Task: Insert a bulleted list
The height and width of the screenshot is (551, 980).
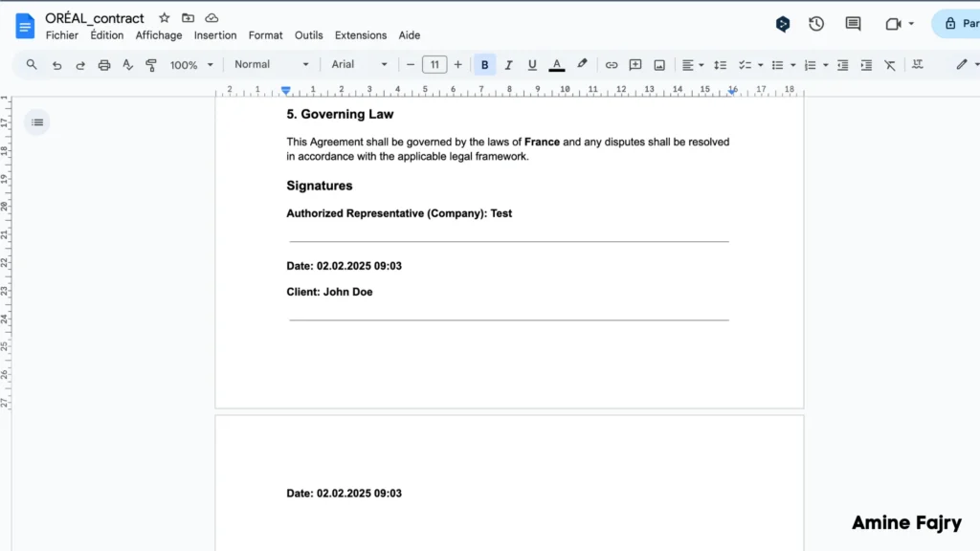Action: pyautogui.click(x=777, y=65)
